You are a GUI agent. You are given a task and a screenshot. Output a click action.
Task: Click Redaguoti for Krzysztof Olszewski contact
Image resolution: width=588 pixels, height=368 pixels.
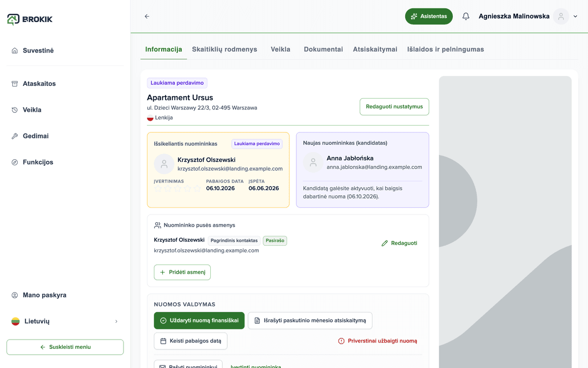pyautogui.click(x=399, y=243)
